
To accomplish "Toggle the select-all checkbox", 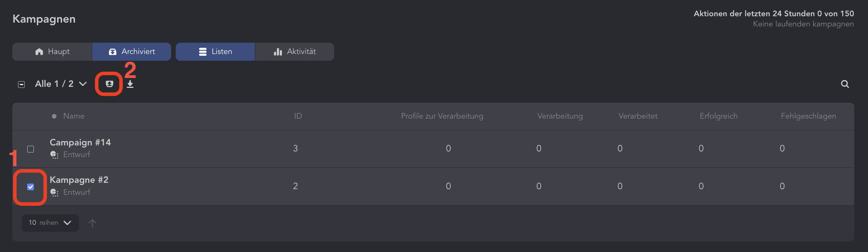I will coord(22,84).
